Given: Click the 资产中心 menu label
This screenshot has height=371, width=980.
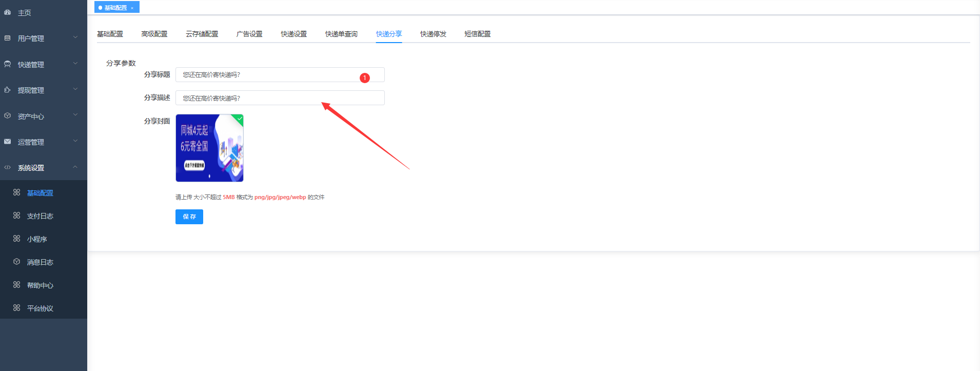Looking at the screenshot, I should point(31,116).
